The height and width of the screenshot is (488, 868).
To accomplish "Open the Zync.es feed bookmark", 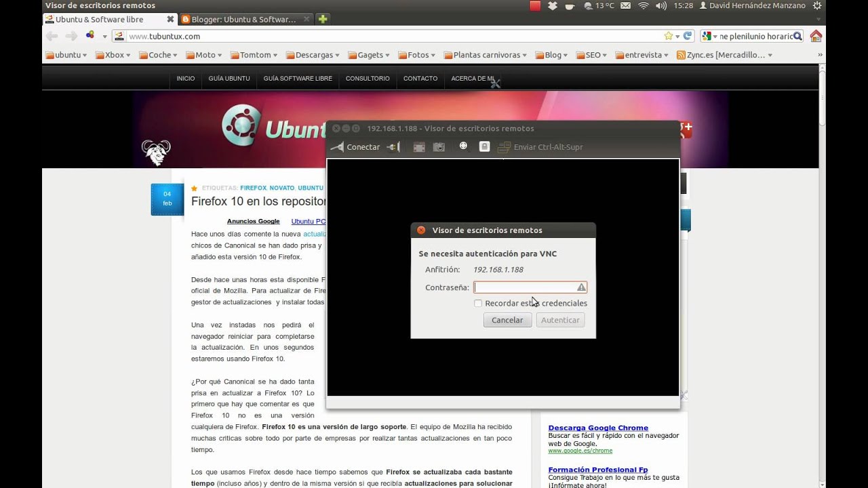I will pyautogui.click(x=725, y=55).
